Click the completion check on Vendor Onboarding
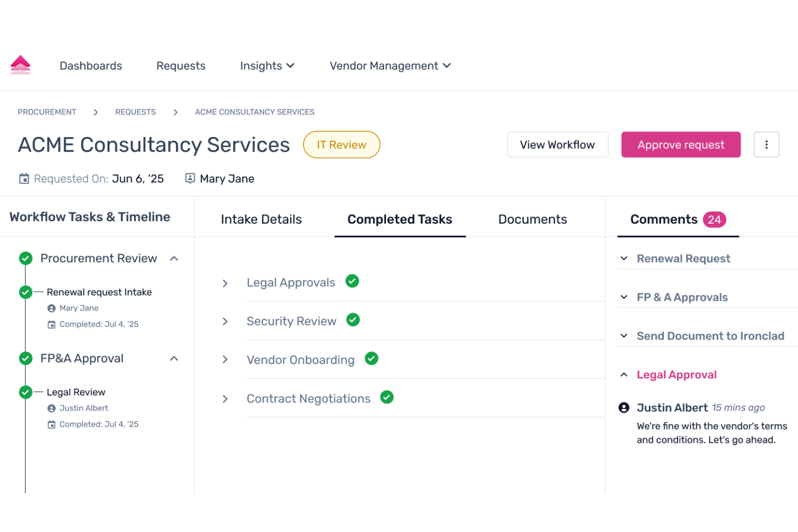The image size is (798, 532). pos(371,358)
